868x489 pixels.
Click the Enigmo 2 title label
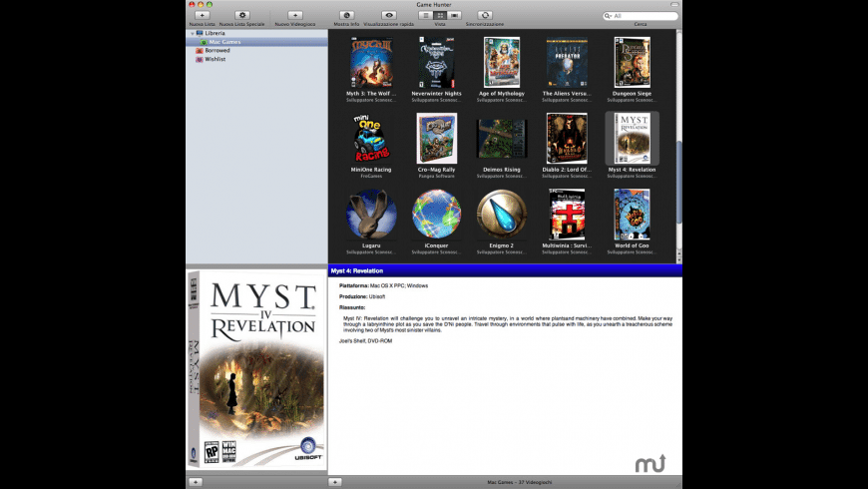coord(502,245)
